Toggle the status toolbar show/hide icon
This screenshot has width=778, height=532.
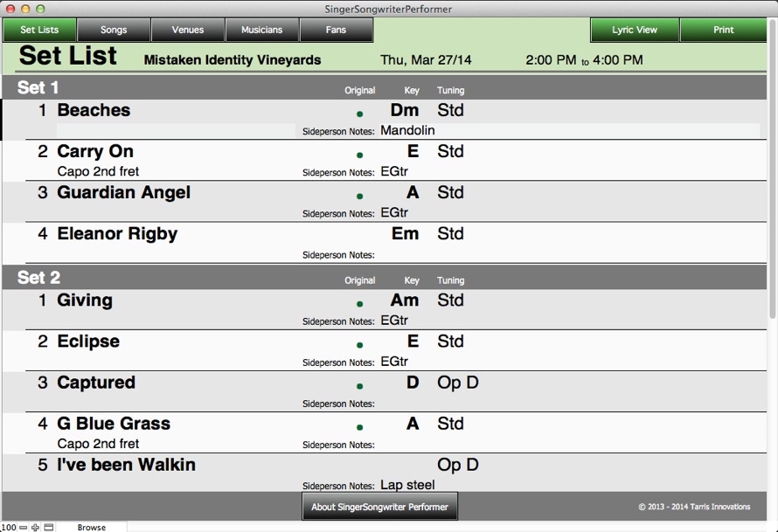[x=49, y=528]
